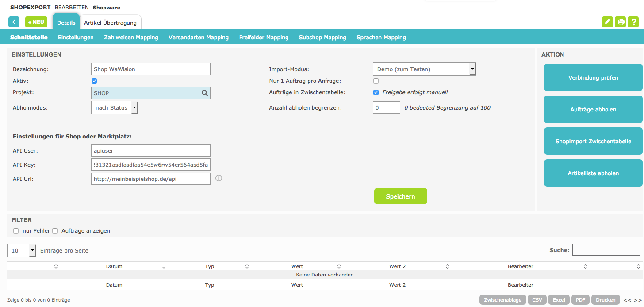Go to next page with >> arrows
Screen dimensions: 644x307
[637, 300]
